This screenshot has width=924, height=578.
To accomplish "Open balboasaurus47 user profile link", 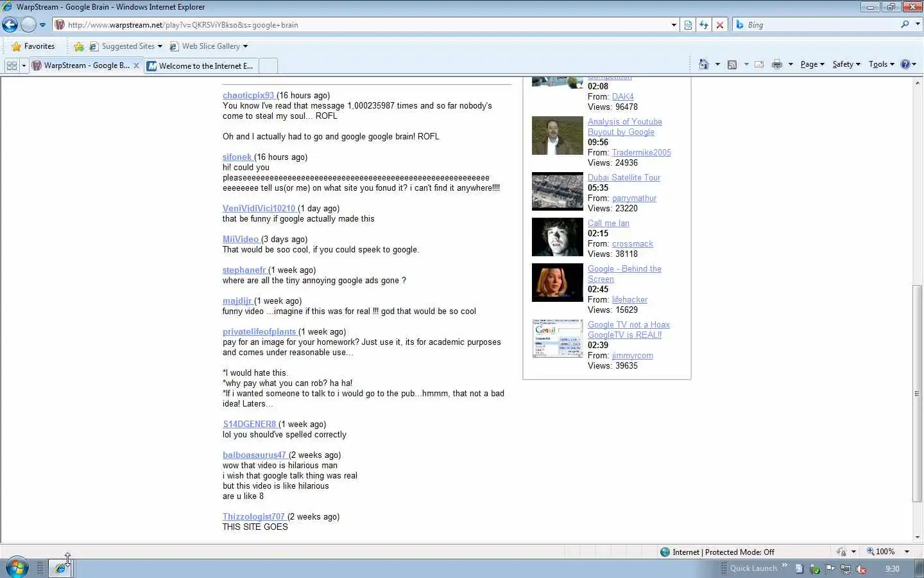I will (255, 455).
